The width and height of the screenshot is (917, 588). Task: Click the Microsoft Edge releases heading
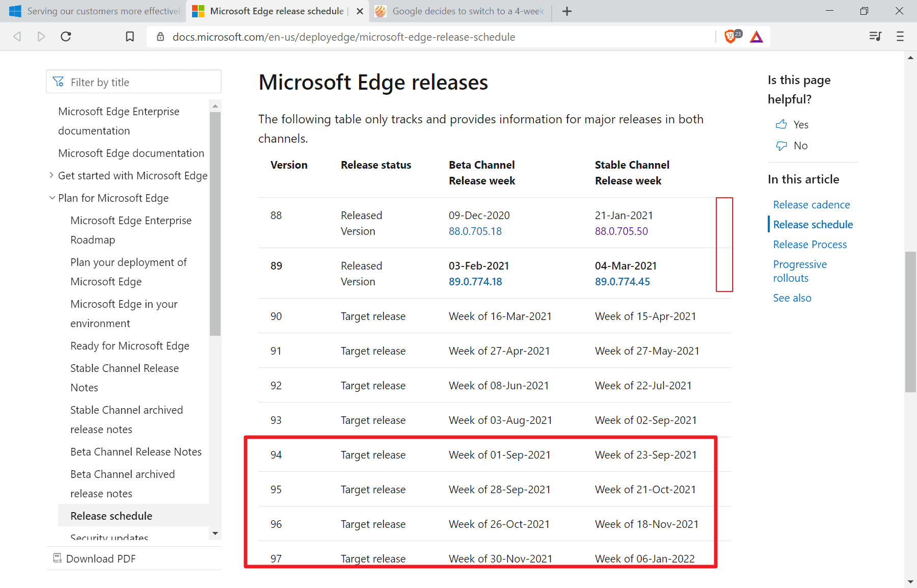click(373, 82)
